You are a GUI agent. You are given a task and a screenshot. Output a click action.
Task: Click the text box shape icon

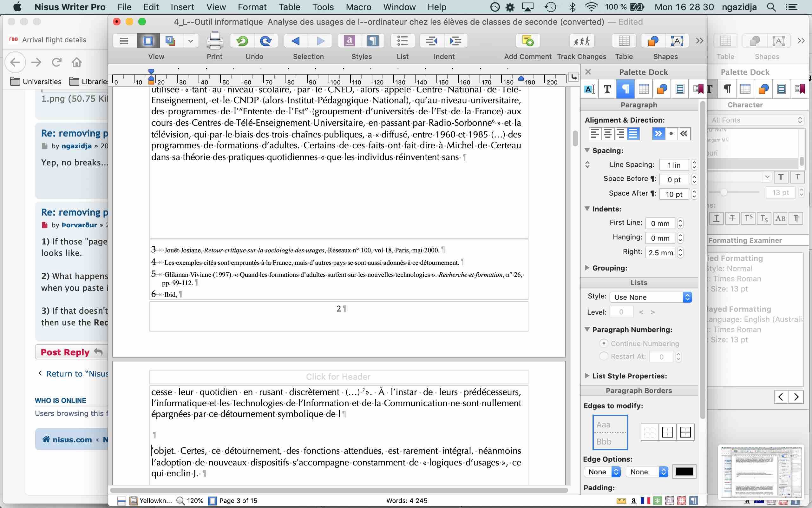tap(677, 41)
